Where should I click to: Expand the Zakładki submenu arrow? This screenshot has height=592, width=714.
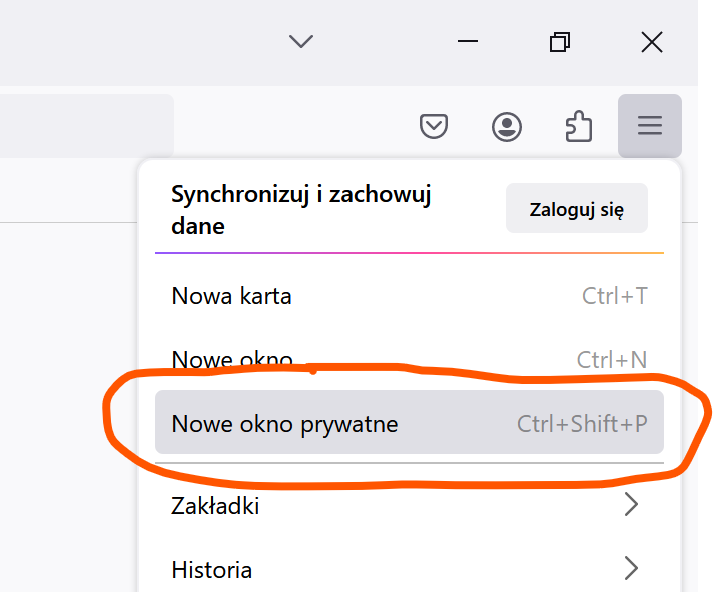pyautogui.click(x=630, y=506)
